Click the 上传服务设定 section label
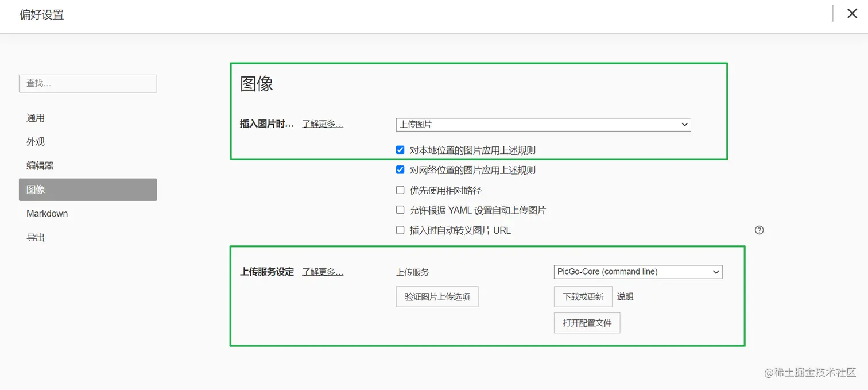 pos(267,272)
